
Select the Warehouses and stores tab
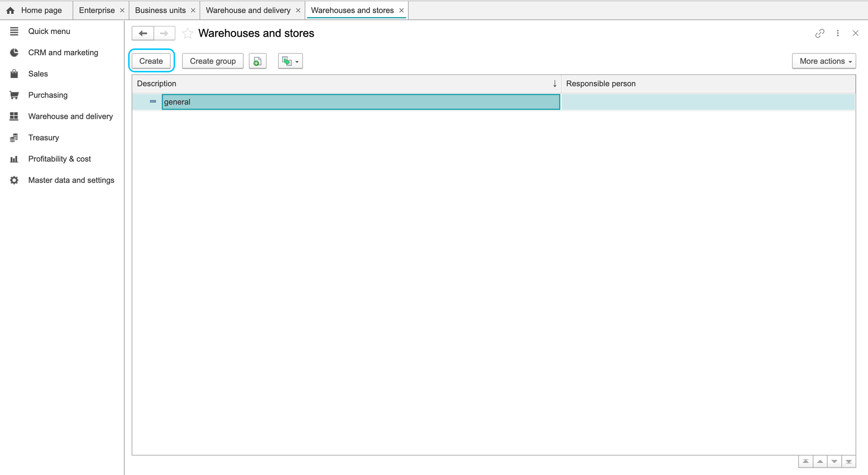coord(352,10)
